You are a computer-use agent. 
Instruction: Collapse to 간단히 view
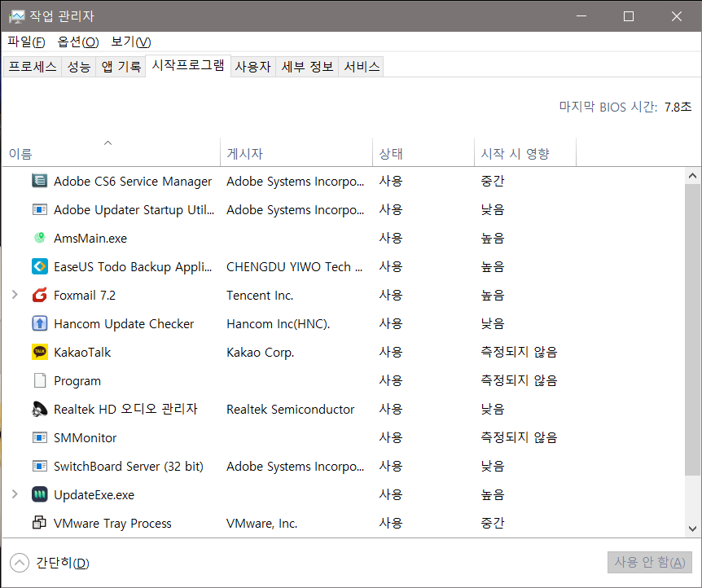click(x=45, y=562)
